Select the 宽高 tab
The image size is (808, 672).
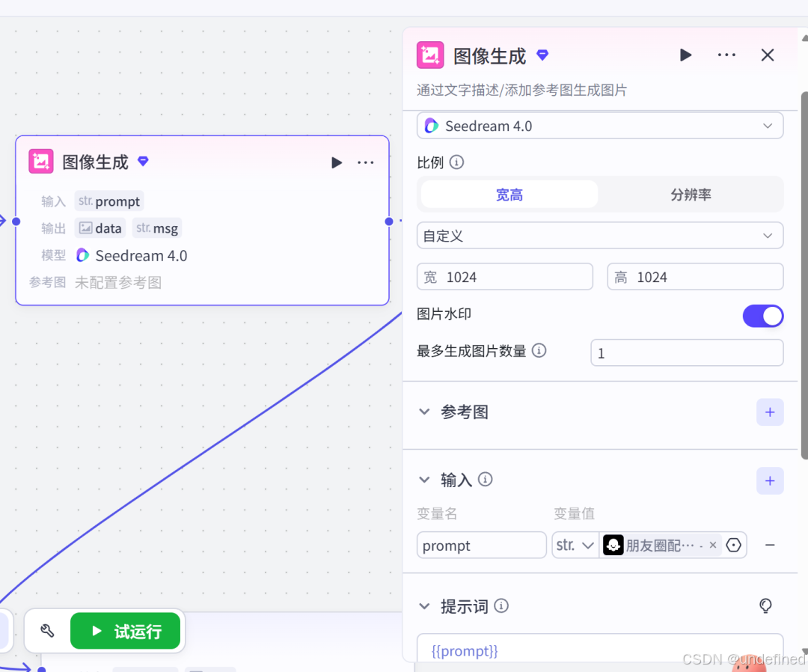coord(509,194)
